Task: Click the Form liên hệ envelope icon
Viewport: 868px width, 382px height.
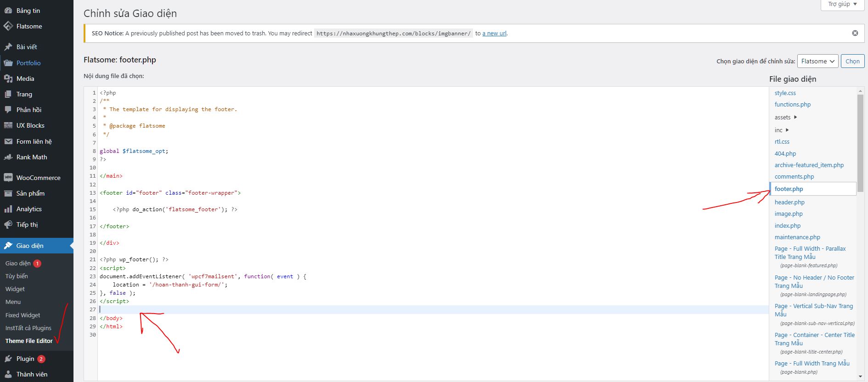Action: 8,141
